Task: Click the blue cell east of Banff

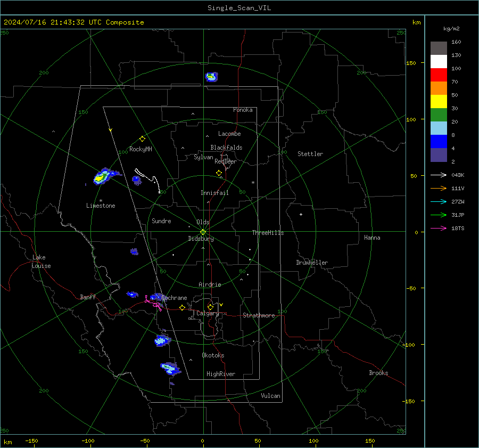Action: click(x=133, y=294)
